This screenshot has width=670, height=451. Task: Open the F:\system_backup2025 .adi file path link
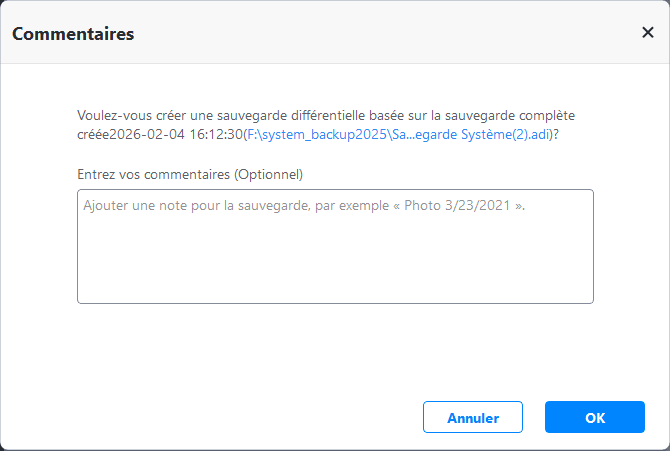(x=398, y=134)
